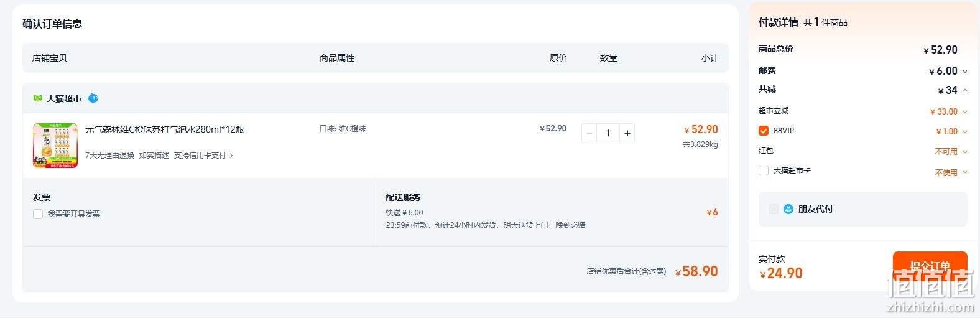Decrease quantity with the minus button

589,133
